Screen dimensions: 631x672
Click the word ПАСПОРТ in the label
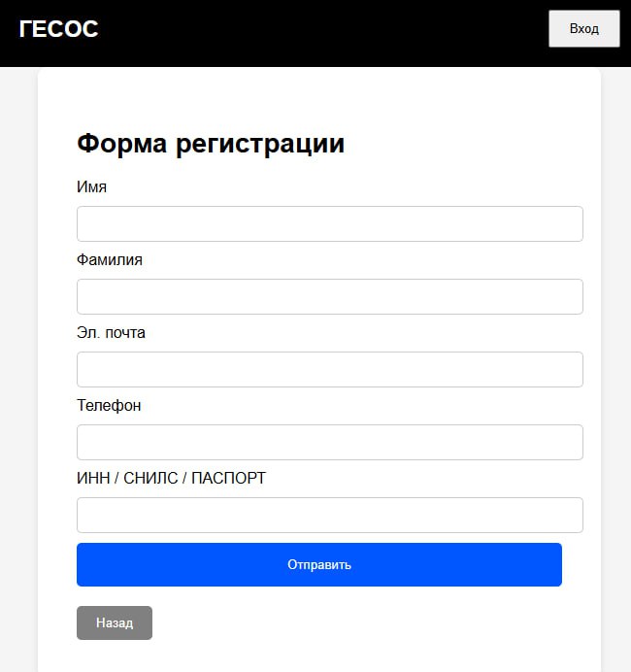(x=228, y=478)
